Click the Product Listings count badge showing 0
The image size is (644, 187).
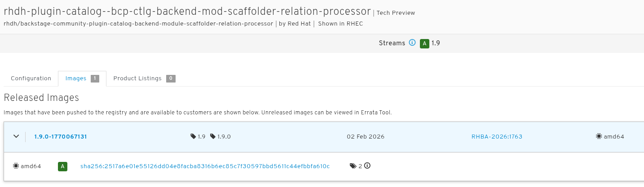[171, 78]
